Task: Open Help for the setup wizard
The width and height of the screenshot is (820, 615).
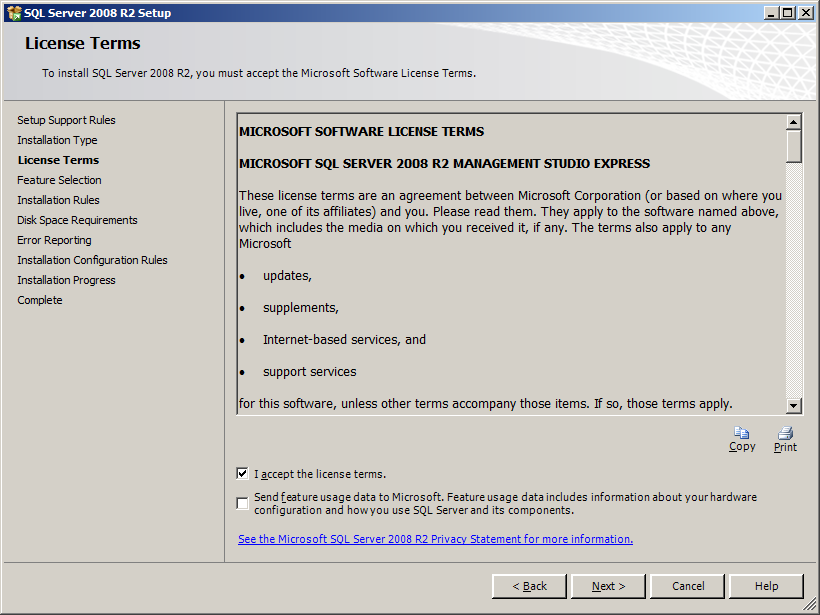Action: coord(766,586)
